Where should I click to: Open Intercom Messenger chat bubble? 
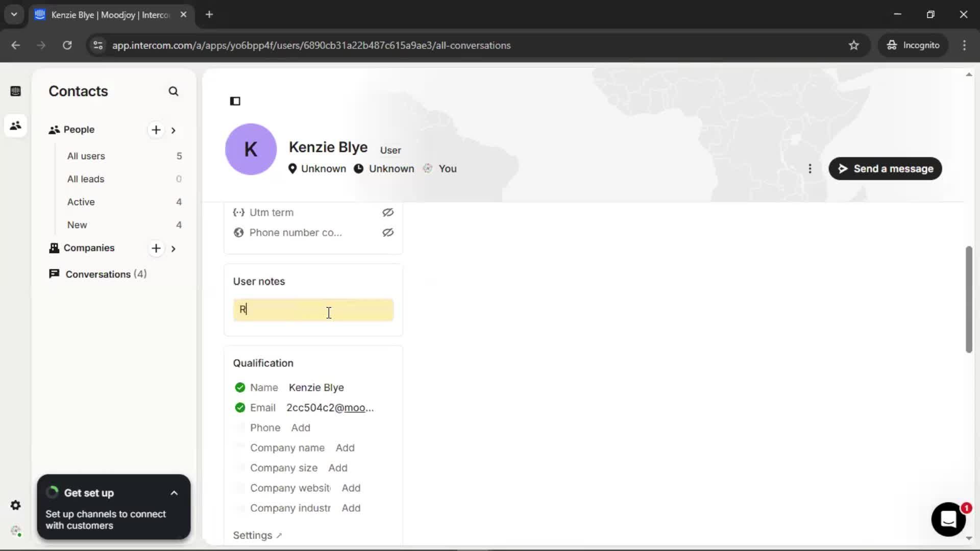(x=948, y=519)
